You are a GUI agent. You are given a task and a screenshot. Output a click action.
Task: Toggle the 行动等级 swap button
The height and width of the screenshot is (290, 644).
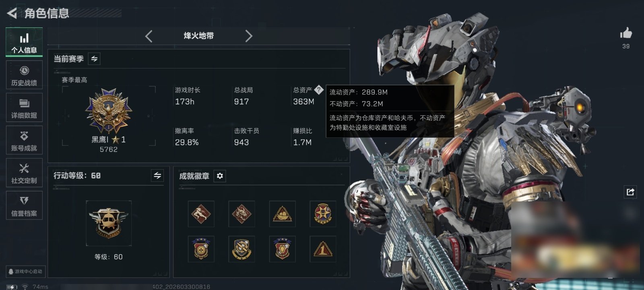click(x=157, y=176)
